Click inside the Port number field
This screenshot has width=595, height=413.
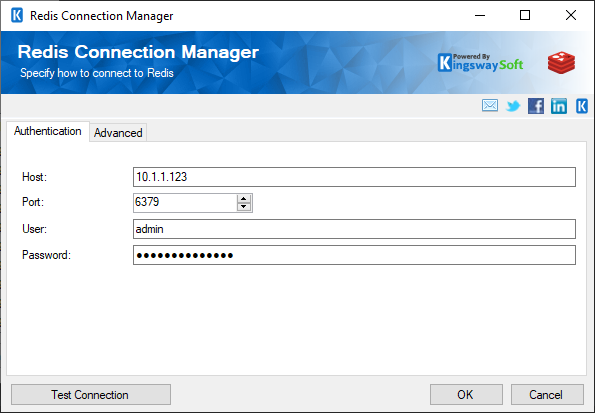(x=185, y=203)
